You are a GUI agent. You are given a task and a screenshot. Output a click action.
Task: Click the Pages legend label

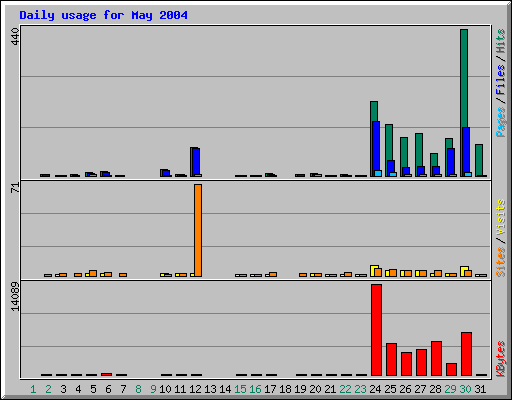coord(500,122)
